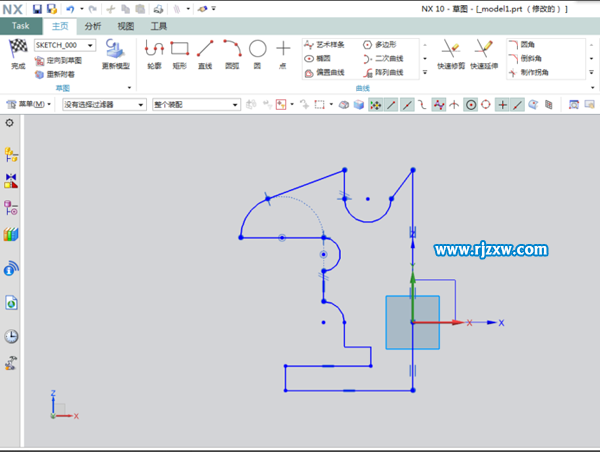Click the 完成 (Finish sketch) flag icon
600x452 pixels.
pos(18,50)
